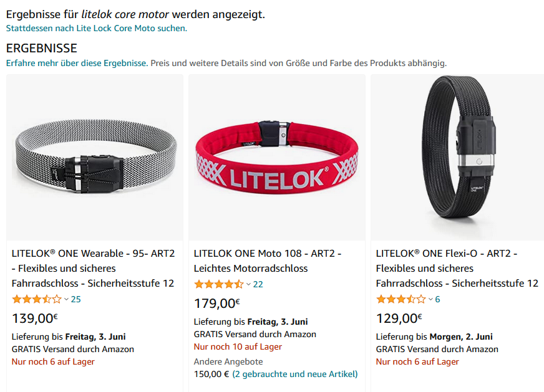Click the 139,00€ price of LITELOK Wearable
The image size is (544, 392).
pyautogui.click(x=35, y=318)
